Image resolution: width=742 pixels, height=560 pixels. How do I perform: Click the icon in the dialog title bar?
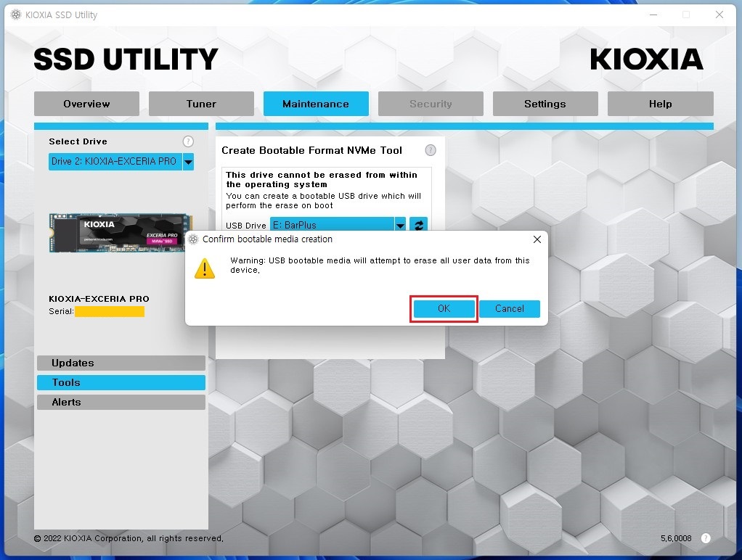[x=193, y=239]
